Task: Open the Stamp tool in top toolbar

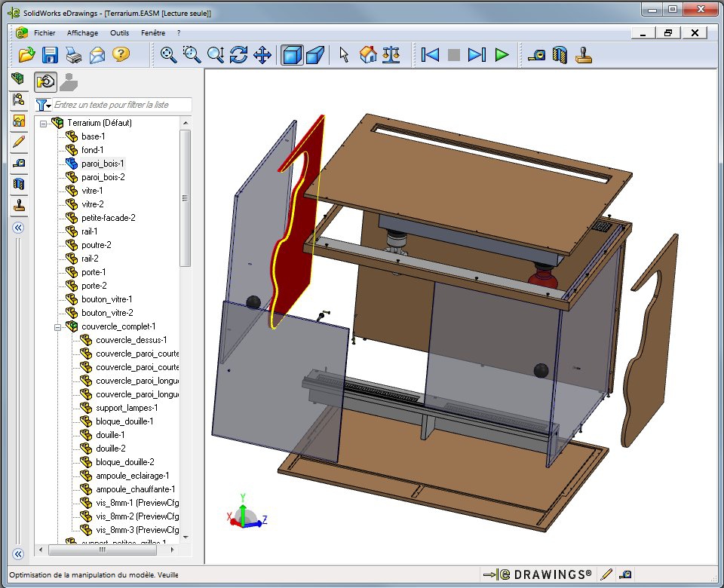Action: (584, 55)
